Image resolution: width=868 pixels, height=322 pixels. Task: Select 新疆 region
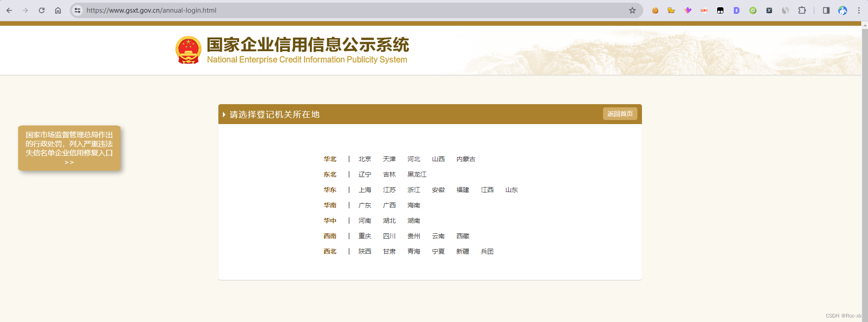click(463, 251)
